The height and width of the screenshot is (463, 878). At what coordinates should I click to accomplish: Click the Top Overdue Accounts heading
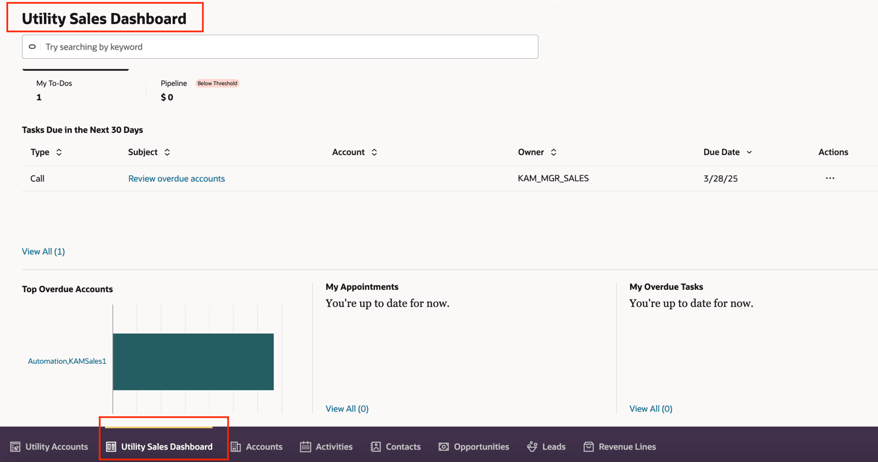click(67, 289)
